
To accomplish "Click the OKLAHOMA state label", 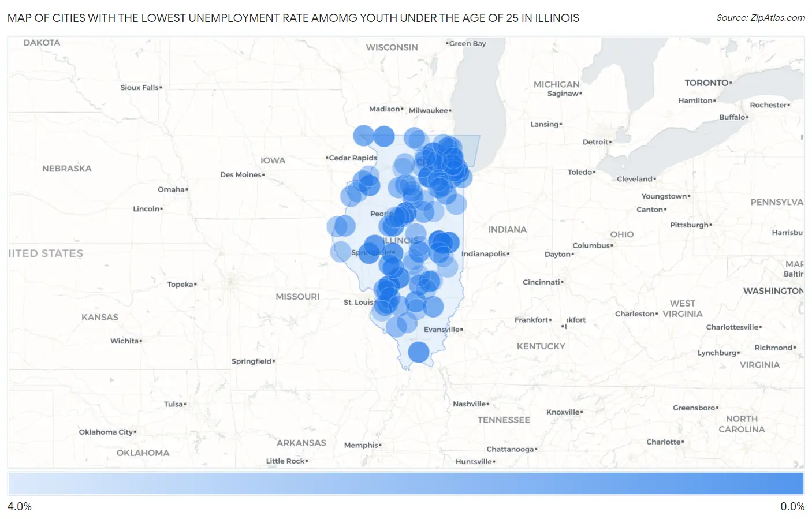I will (143, 453).
